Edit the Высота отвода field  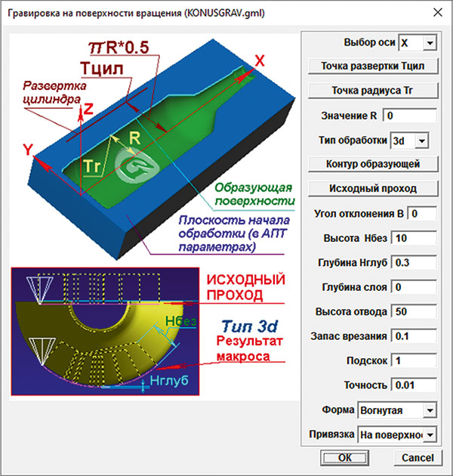pos(415,312)
